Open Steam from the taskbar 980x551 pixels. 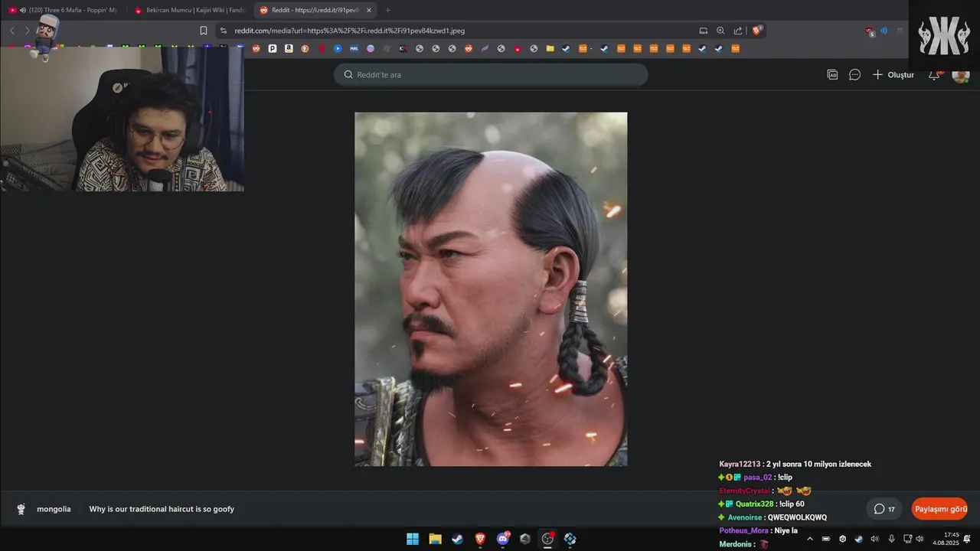point(457,539)
